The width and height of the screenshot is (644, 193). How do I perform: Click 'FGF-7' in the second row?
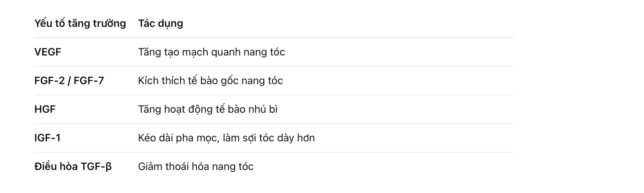click(89, 81)
